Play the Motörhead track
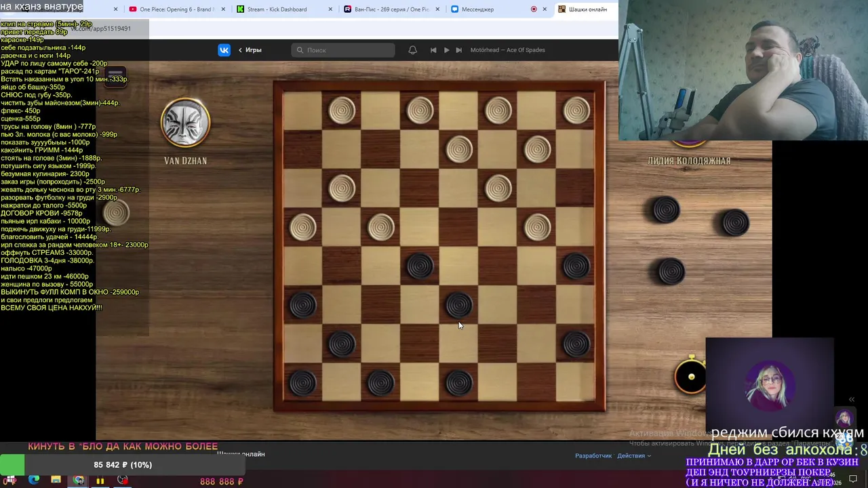Viewport: 868px width, 488px height. 446,49
